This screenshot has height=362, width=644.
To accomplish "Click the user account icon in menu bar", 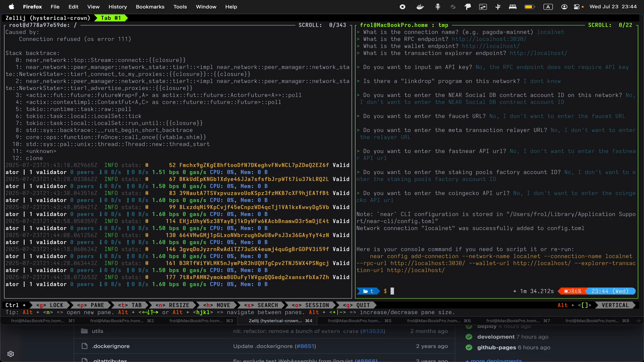I will [x=565, y=7].
